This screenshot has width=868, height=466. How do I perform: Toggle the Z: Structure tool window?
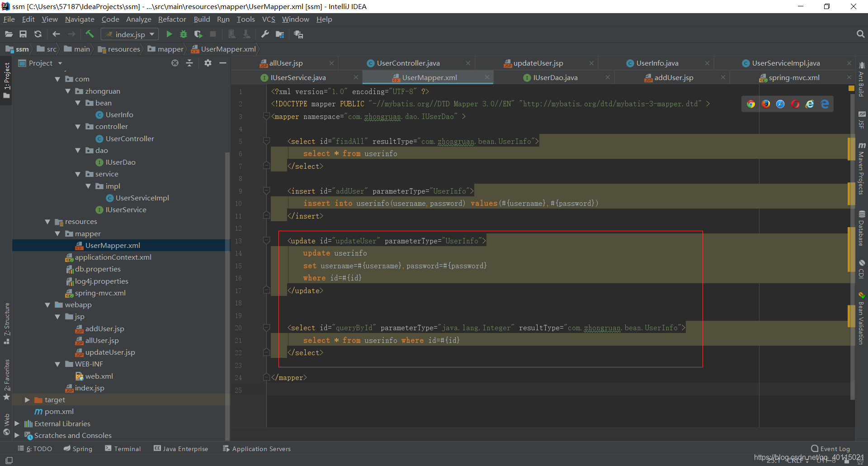click(x=6, y=323)
